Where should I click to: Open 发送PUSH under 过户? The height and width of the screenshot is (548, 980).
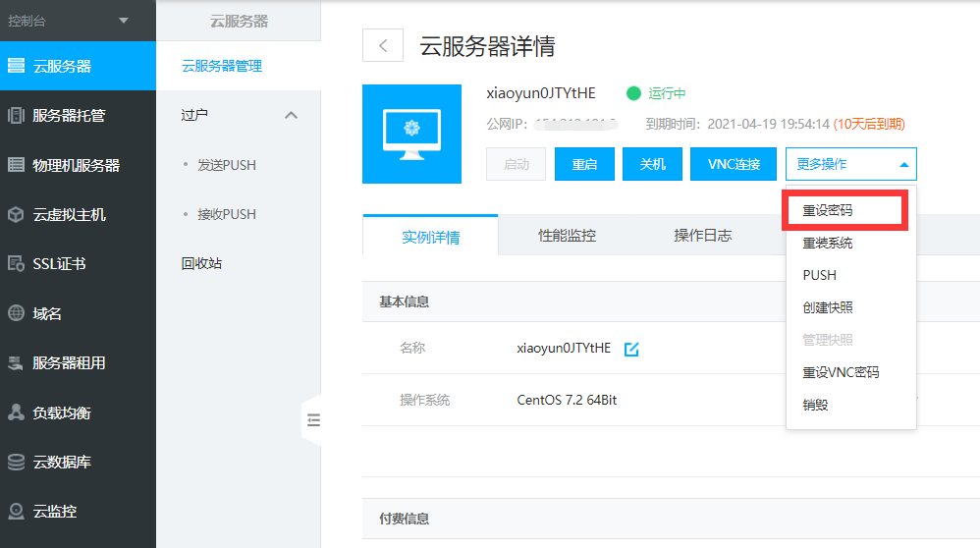tap(226, 166)
